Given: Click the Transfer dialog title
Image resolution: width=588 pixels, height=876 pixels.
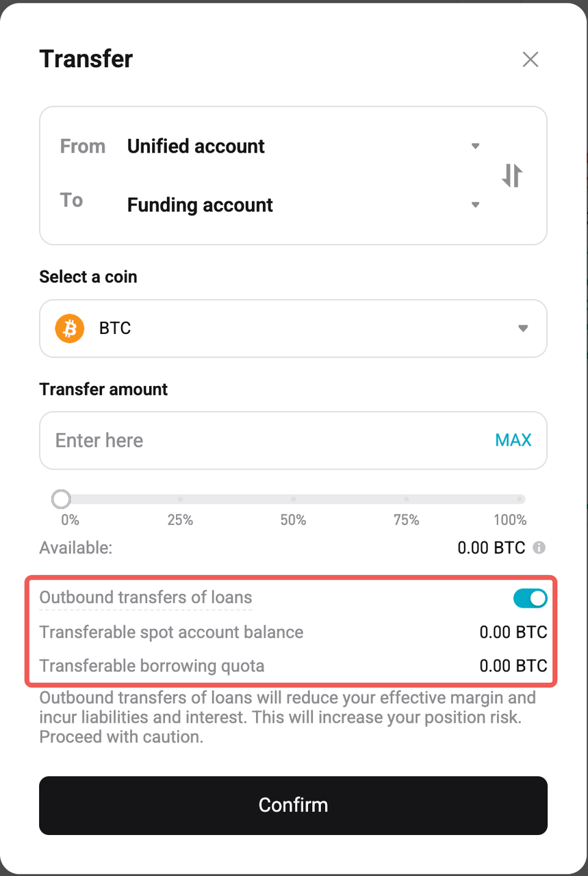Looking at the screenshot, I should [86, 60].
